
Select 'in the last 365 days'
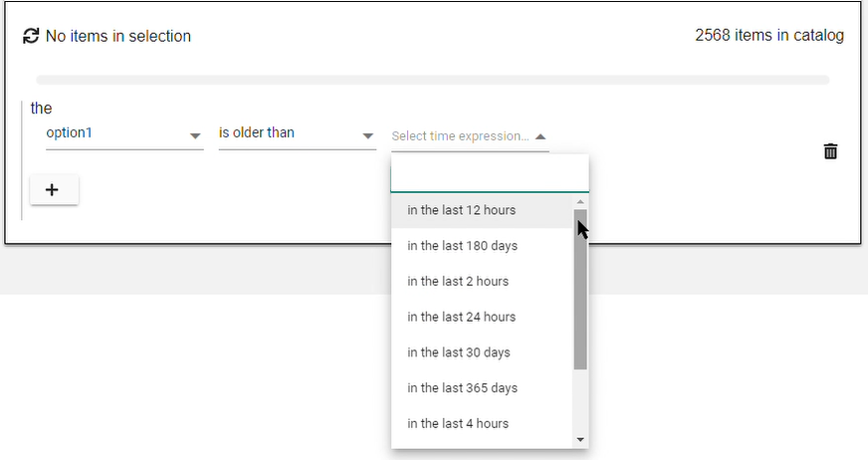pyautogui.click(x=463, y=388)
